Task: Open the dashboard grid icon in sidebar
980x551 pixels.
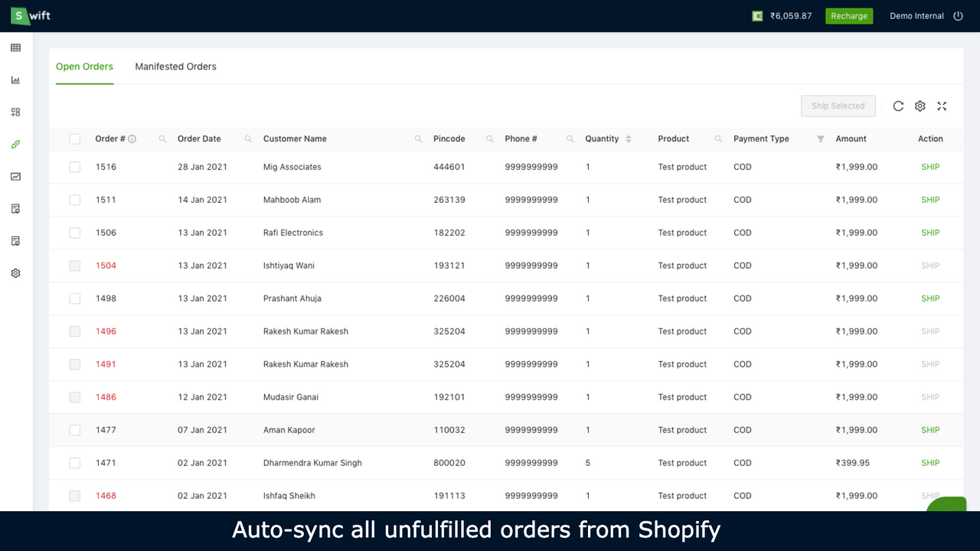Action: click(x=15, y=47)
